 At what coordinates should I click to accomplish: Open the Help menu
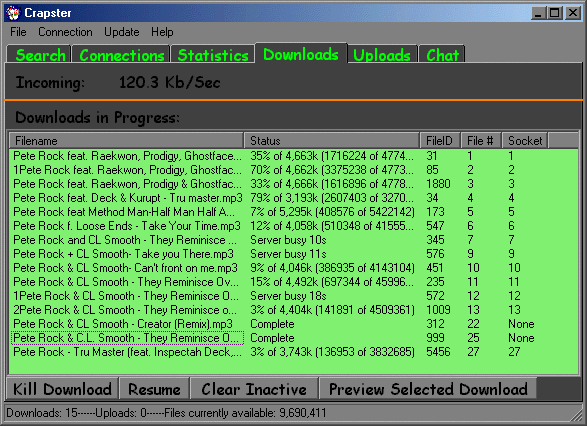[162, 32]
